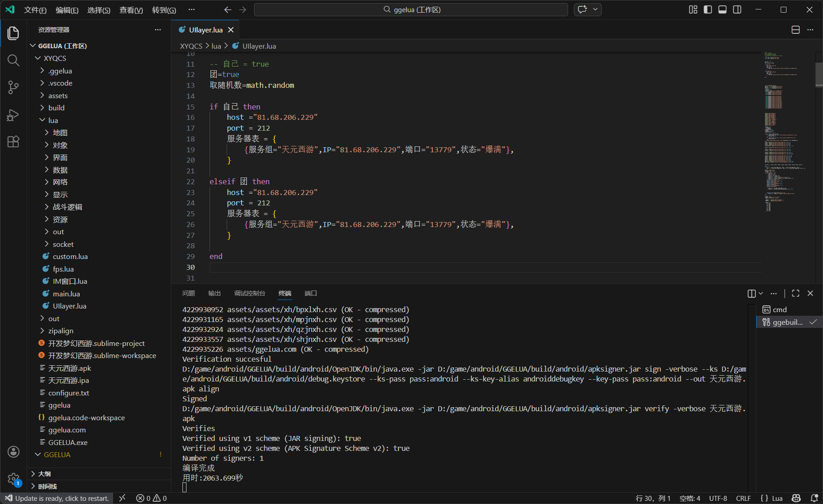Split the terminal panel
The image size is (823, 504).
tap(751, 294)
